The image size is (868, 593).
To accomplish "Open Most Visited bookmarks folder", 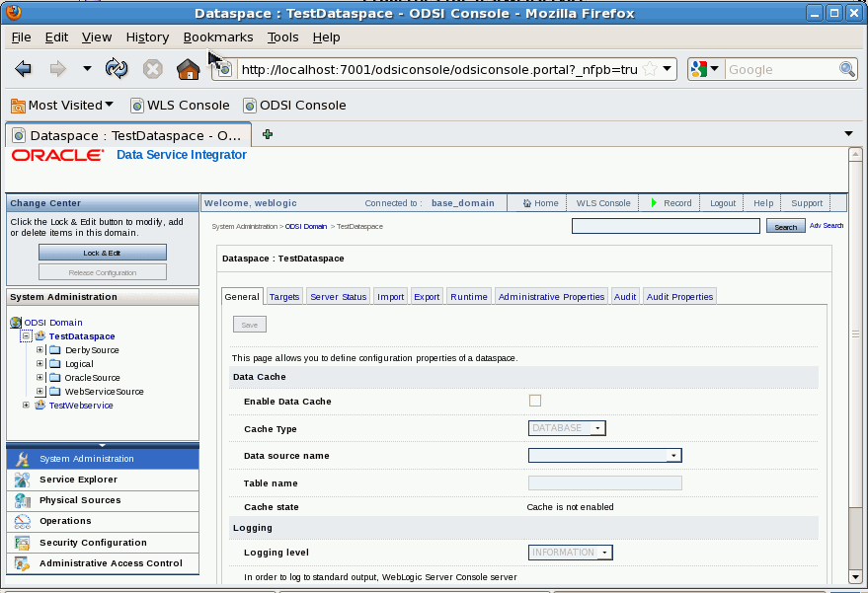I will pyautogui.click(x=62, y=106).
